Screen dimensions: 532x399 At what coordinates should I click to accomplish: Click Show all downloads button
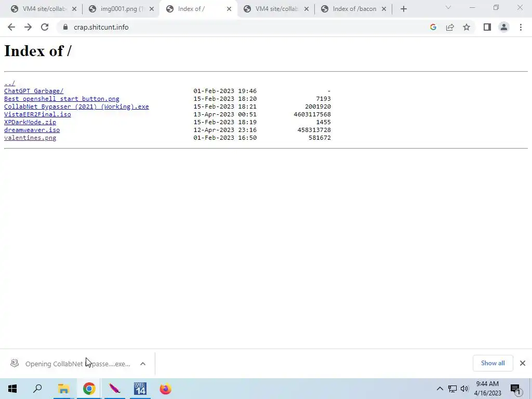493,363
